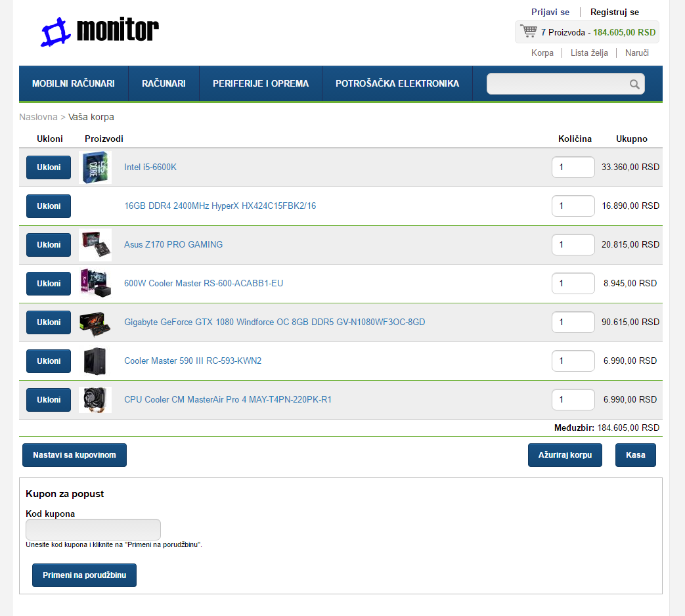Open Cooler Master 590 III case thumbnail
Image resolution: width=685 pixels, height=616 pixels.
click(95, 361)
